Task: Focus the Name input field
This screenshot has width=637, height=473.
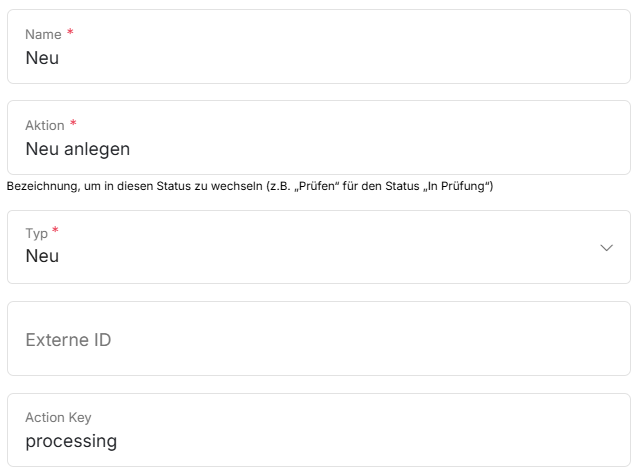Action: 320,58
